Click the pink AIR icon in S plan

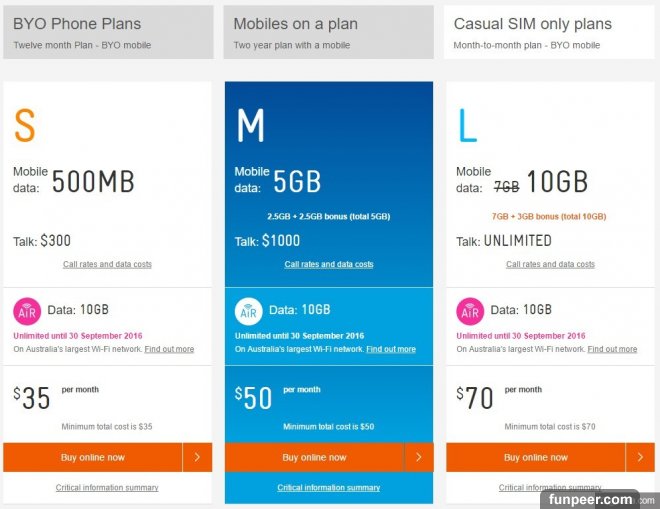tap(27, 311)
